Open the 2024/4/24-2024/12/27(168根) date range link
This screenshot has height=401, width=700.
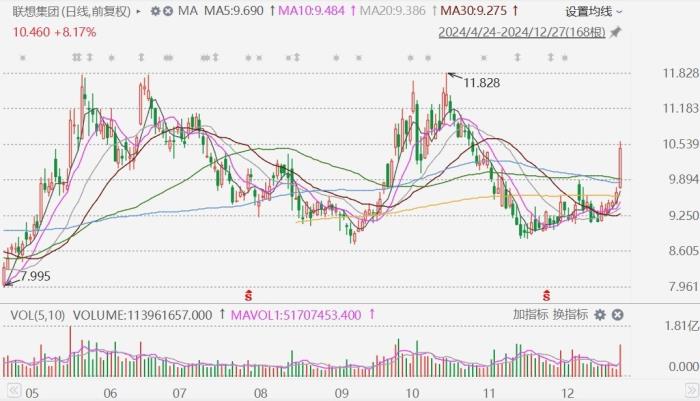tap(522, 33)
